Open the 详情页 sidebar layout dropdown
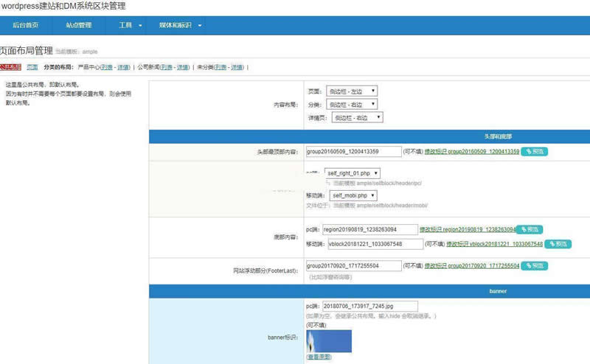Viewport: 590px width, 364px height. [357, 118]
